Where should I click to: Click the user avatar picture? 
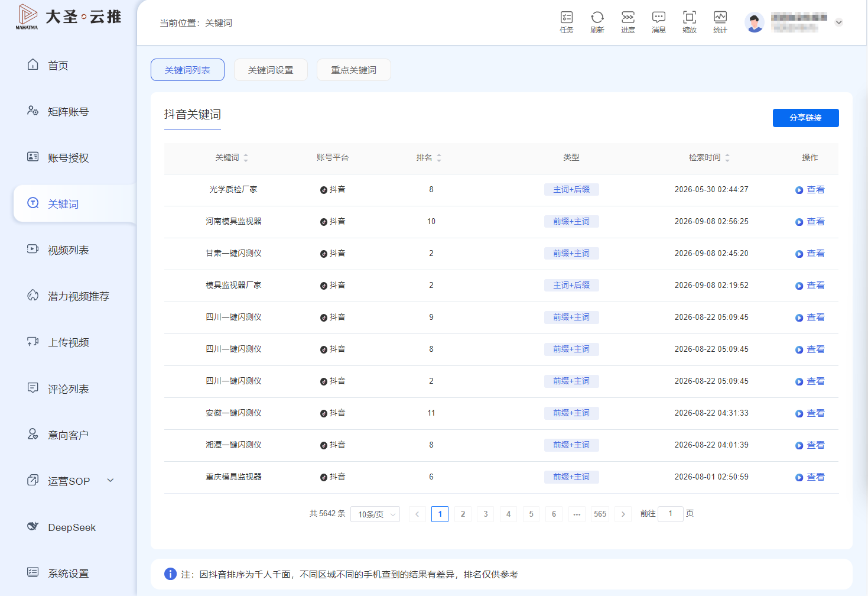coord(755,22)
